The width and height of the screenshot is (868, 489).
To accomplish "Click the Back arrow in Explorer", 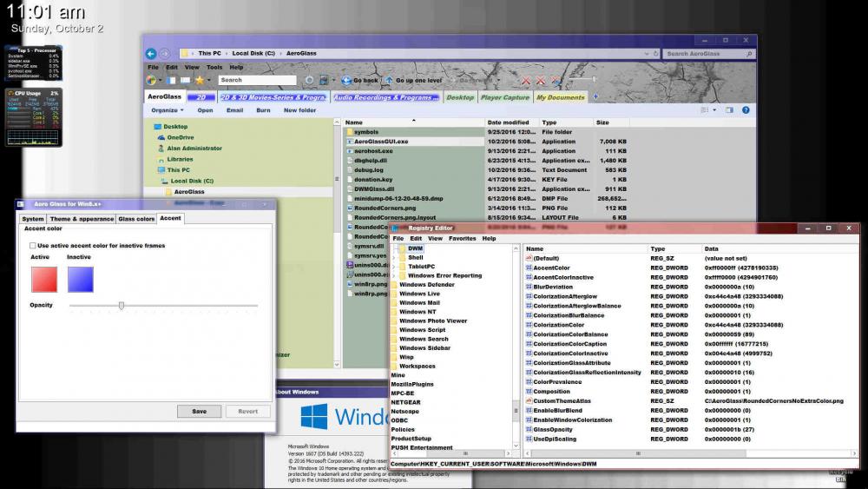I will coord(151,53).
